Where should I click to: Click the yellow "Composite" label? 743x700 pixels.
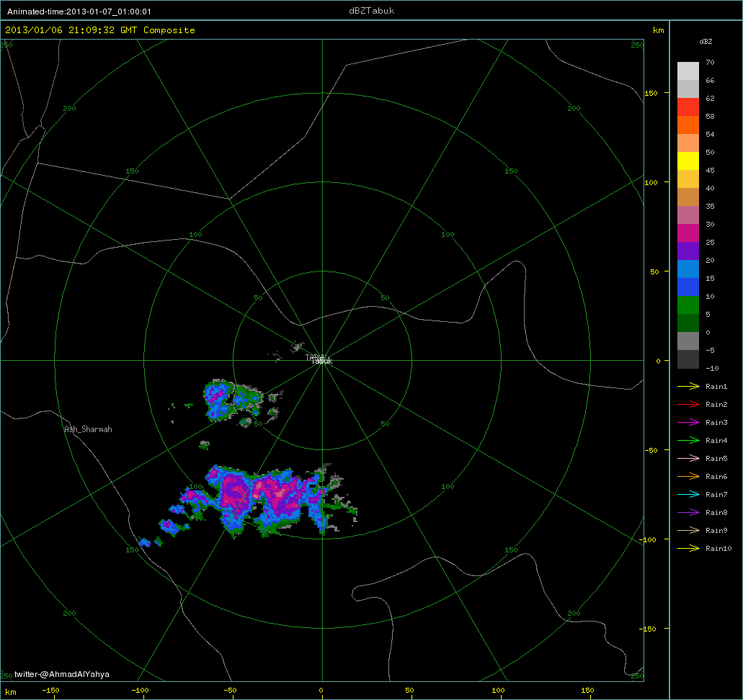169,30
